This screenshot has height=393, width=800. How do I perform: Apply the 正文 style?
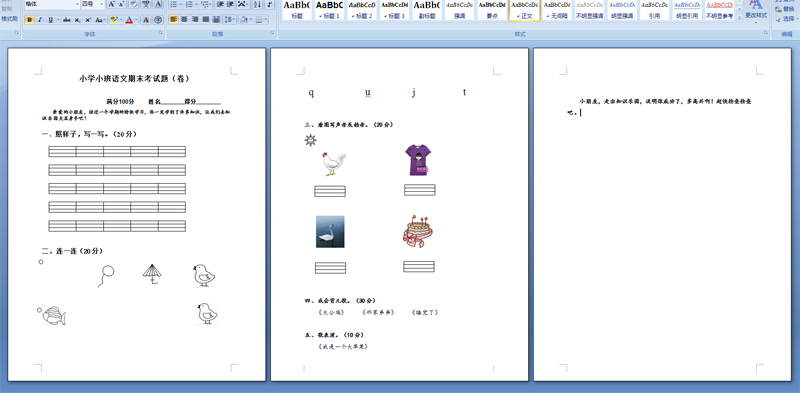524,10
